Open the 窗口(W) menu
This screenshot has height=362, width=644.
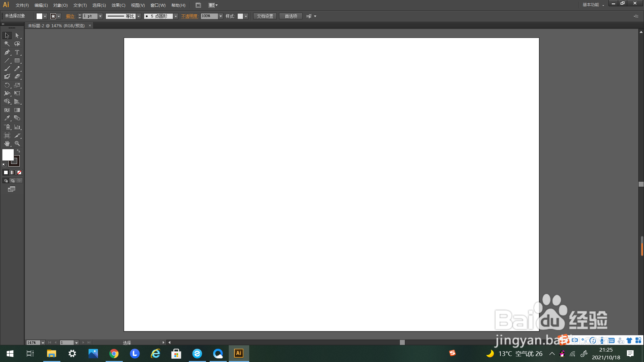pos(158,5)
